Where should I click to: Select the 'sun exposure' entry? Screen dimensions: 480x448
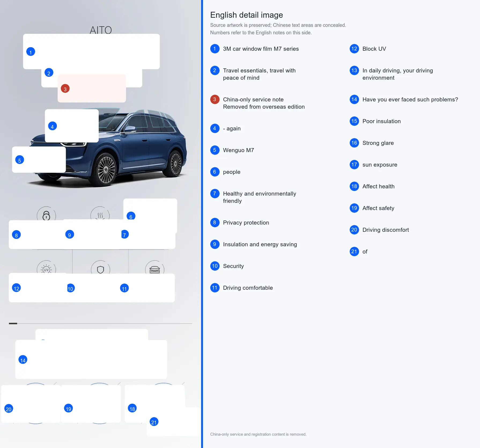[380, 165]
